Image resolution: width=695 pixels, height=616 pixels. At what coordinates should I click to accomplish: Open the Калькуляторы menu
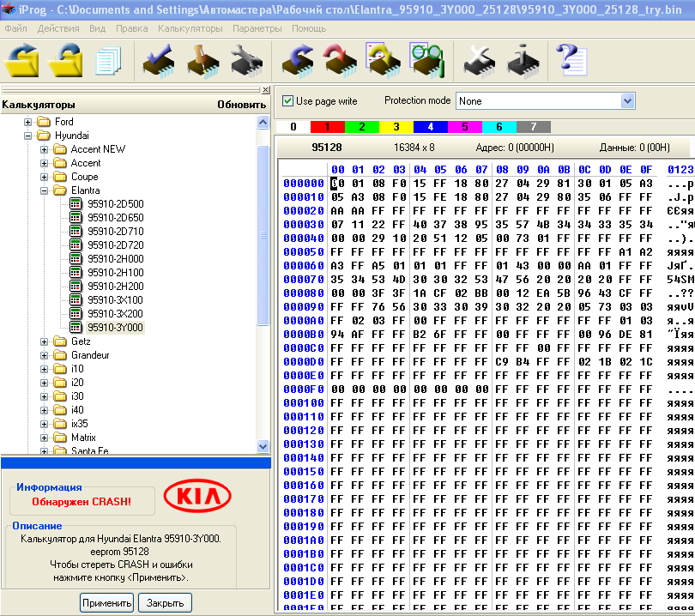[x=190, y=29]
